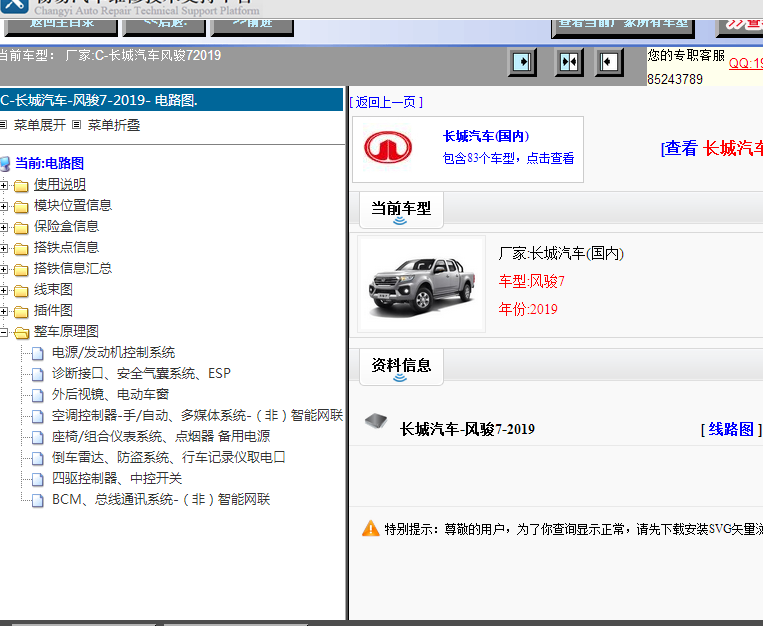Click 菜单展开 text
The width and height of the screenshot is (763, 626).
pos(40,125)
